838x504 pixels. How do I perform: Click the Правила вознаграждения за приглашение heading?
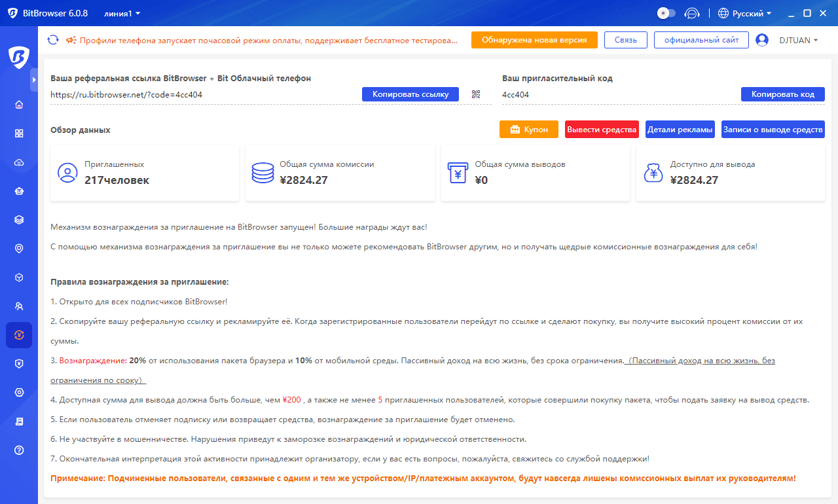[139, 282]
